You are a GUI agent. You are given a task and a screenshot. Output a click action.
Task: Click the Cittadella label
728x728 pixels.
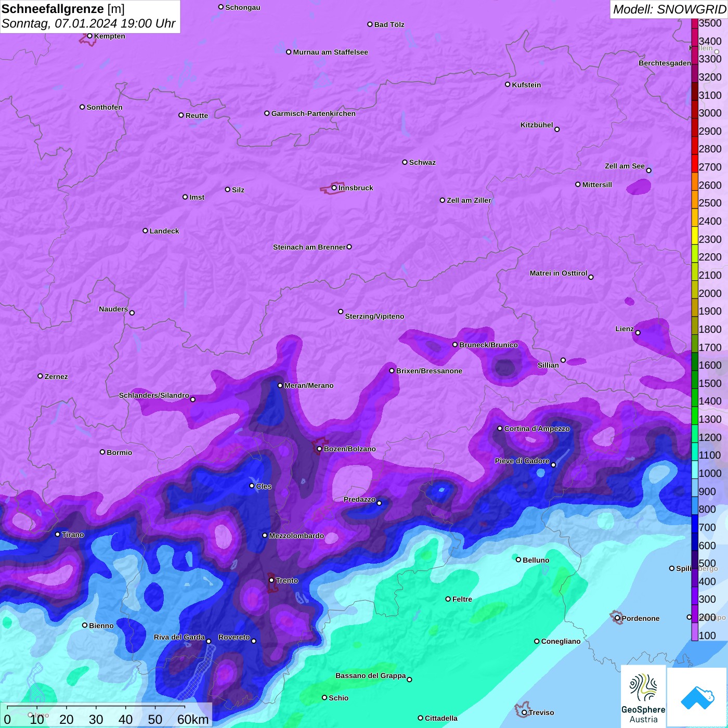coord(441,718)
